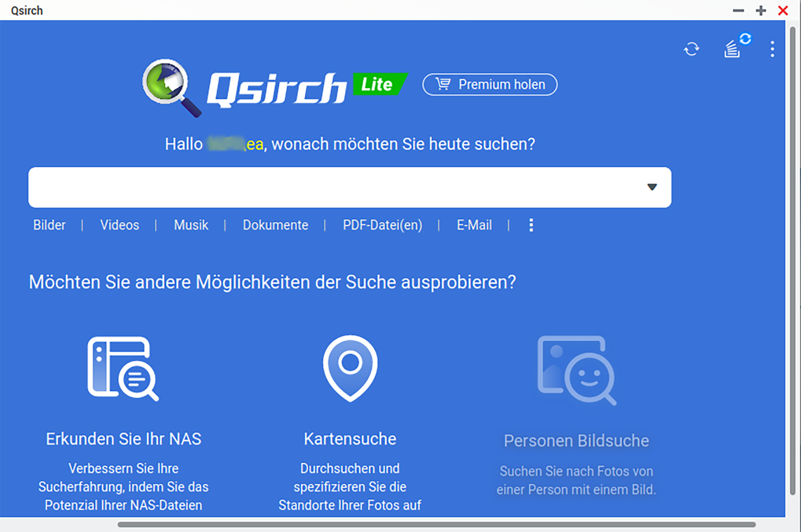Screen dimensions: 801x532
Task: Select the Bilder filter
Action: click(x=49, y=225)
